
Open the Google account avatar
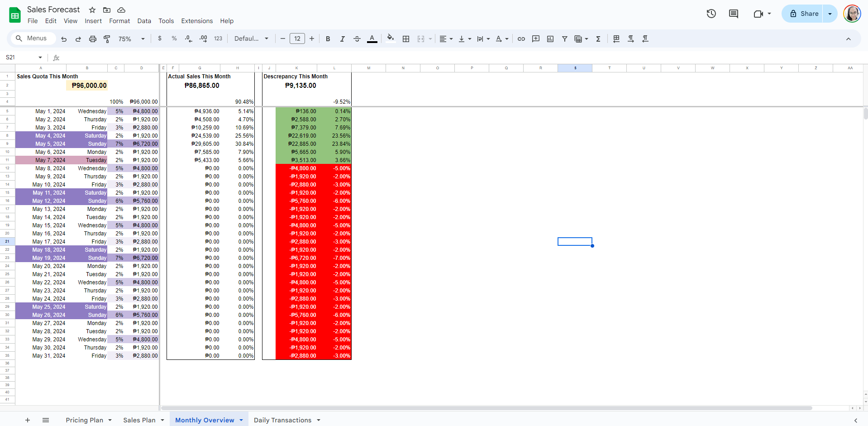[x=852, y=14]
